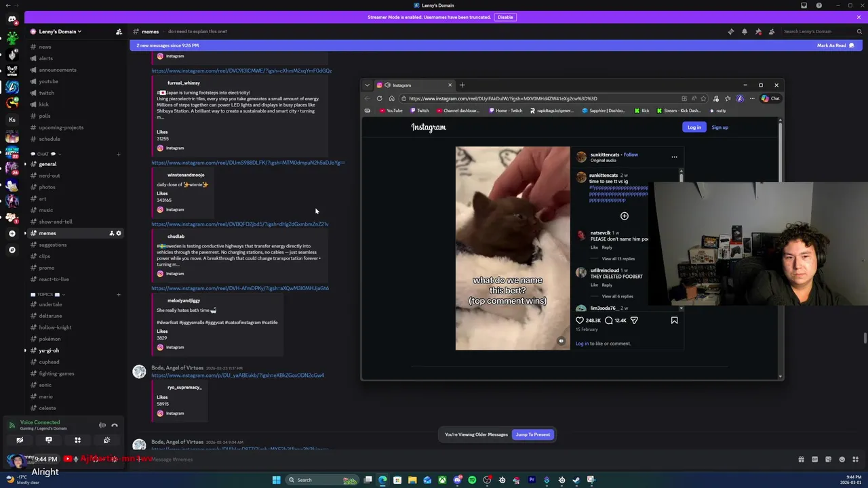Open Discord direct messages home icon
This screenshot has height=488, width=868.
[12, 19]
